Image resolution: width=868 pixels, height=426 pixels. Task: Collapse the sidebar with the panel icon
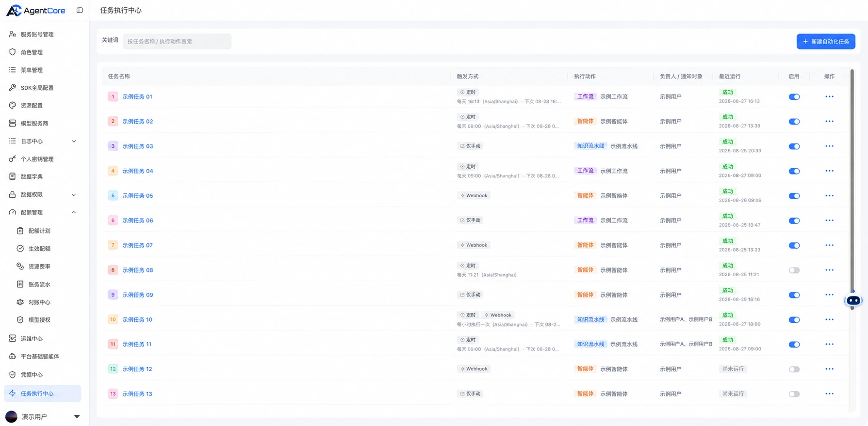tap(80, 10)
